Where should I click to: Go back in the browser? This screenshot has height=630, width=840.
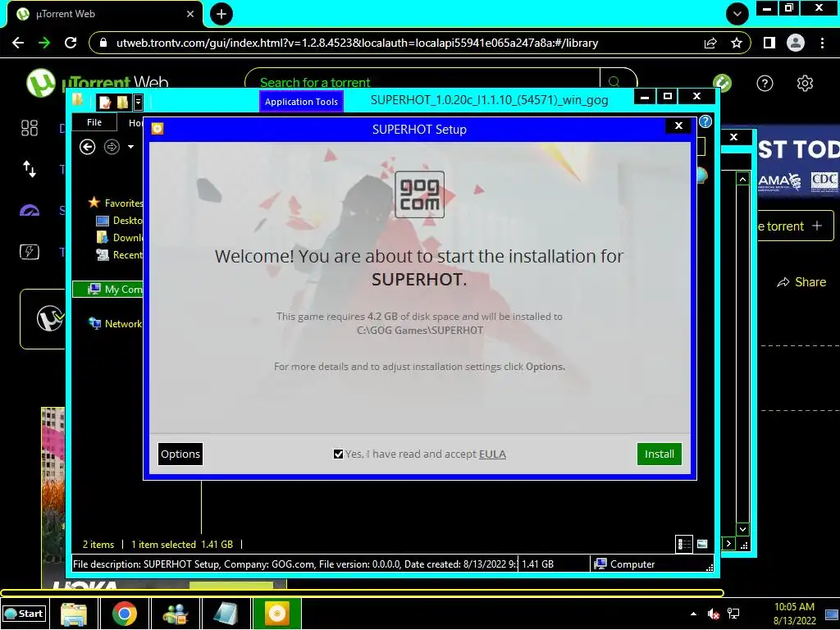[18, 43]
